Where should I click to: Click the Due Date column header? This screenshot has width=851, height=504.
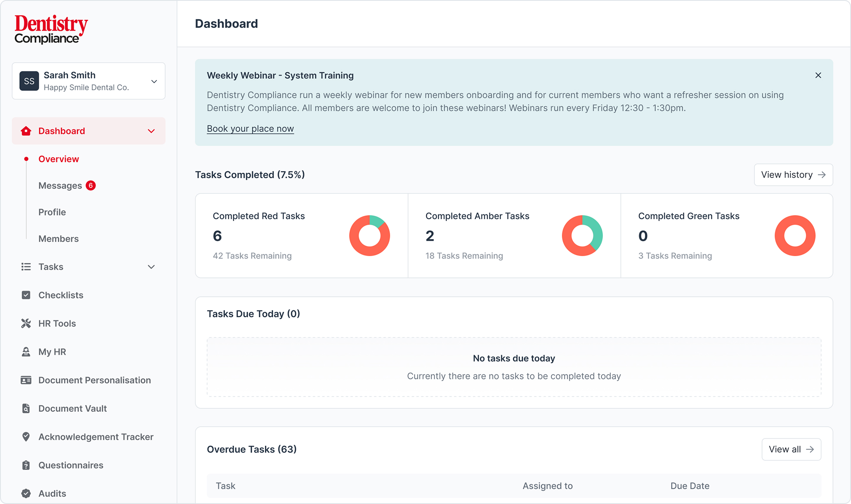point(690,486)
